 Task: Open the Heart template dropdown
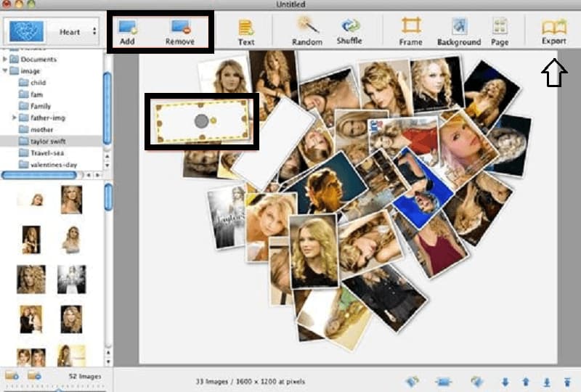(76, 32)
